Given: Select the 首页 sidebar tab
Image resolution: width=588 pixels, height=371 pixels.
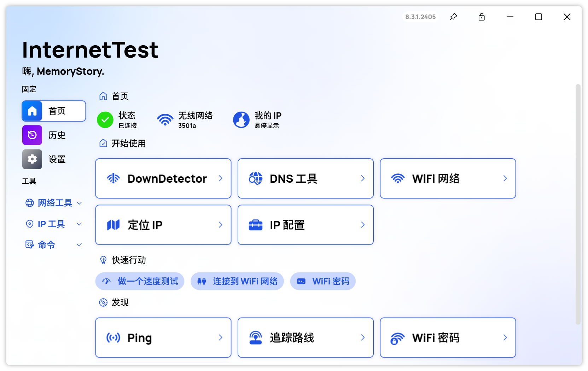Looking at the screenshot, I should (x=54, y=111).
